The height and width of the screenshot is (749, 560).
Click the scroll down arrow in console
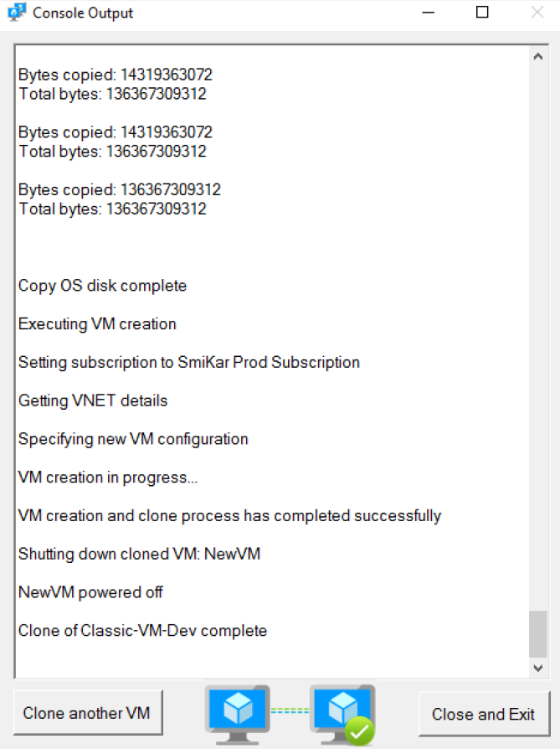coord(538,668)
